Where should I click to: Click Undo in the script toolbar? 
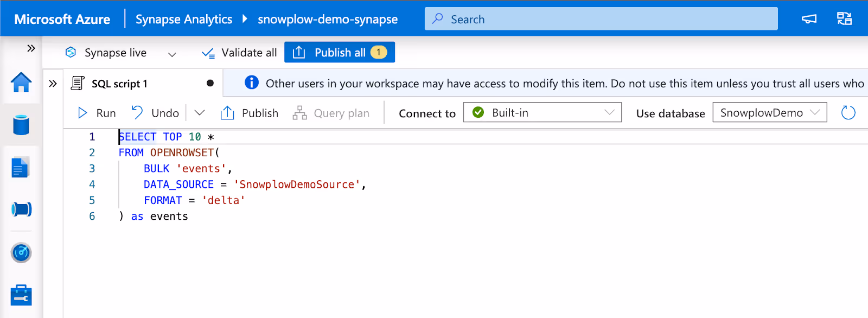click(155, 113)
